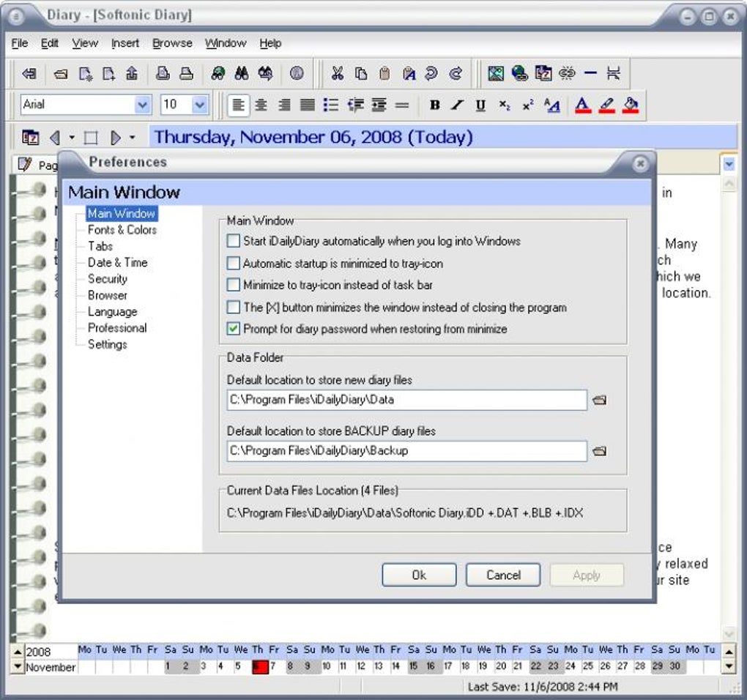Apply superscript formatting
This screenshot has height=700, width=747.
[x=528, y=105]
